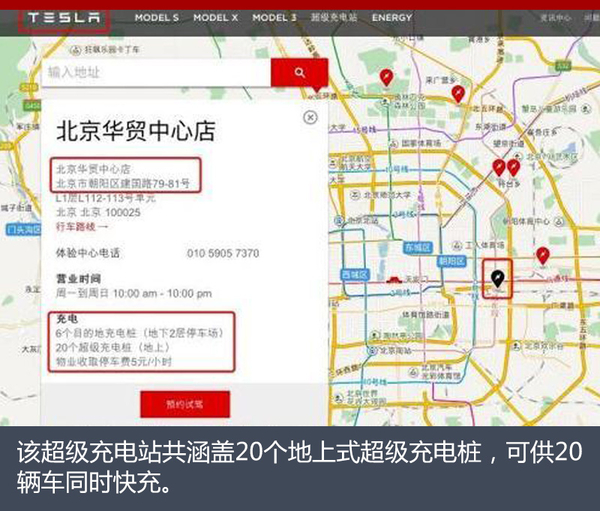The width and height of the screenshot is (600, 511).
Task: Open 资讯中心 in the top bar
Action: pos(555,18)
